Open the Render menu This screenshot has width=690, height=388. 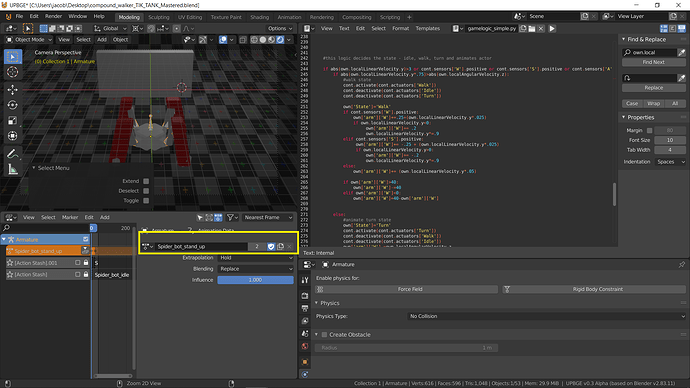pyautogui.click(x=53, y=16)
